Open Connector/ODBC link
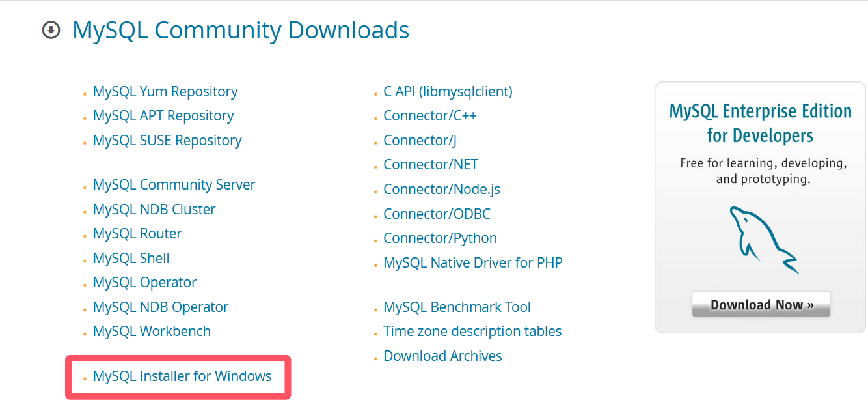This screenshot has height=411, width=868. (x=437, y=214)
